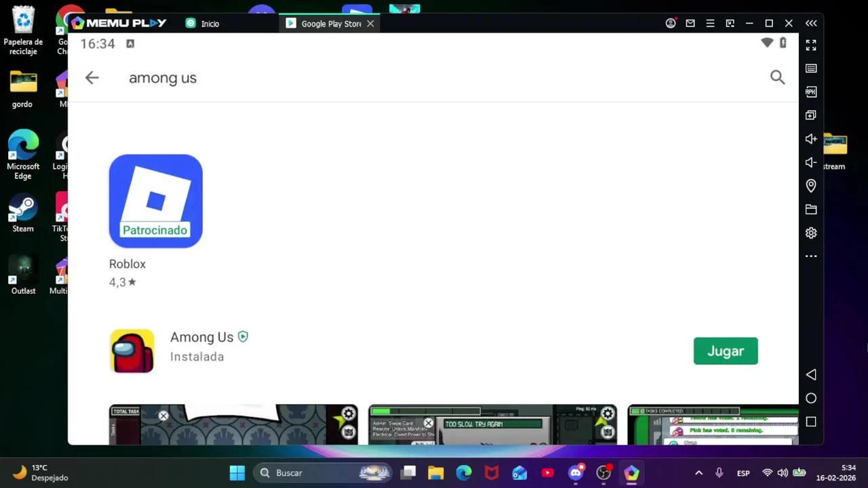The image size is (868, 488).
Task: Tap the Android home circle button
Action: [x=811, y=399]
